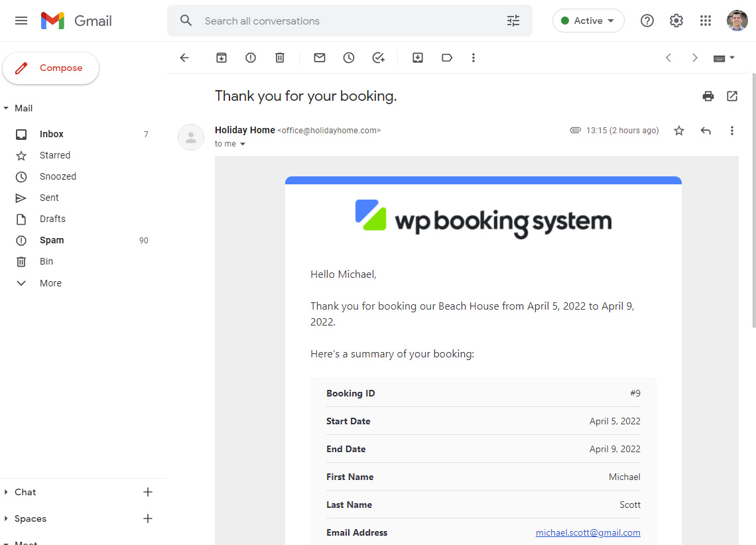Click the email subject heading
The height and width of the screenshot is (545, 756).
[306, 96]
